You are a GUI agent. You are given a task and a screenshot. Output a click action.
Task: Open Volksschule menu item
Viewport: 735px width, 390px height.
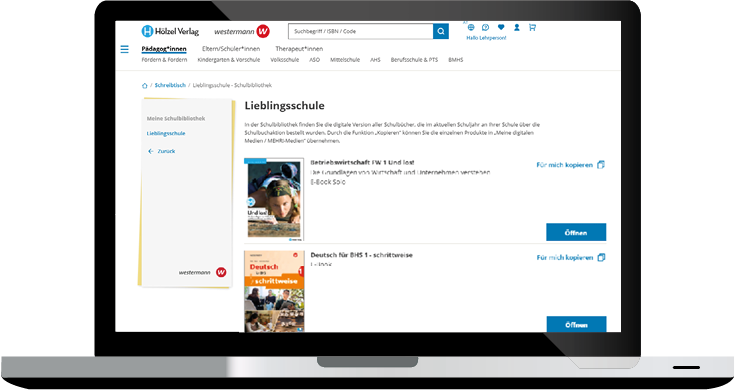pyautogui.click(x=285, y=60)
